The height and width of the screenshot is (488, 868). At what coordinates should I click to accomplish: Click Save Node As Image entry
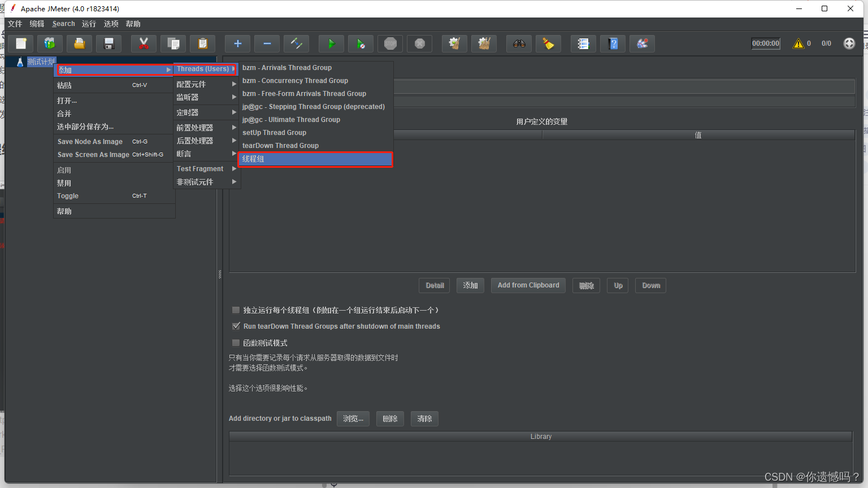(x=114, y=142)
